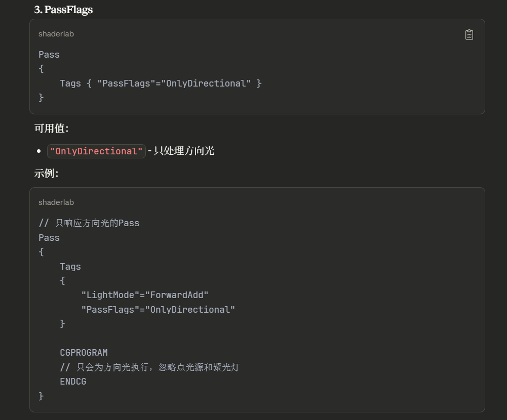Click the Pass keyword in first code block
Screen dimensions: 507x420
click(49, 55)
